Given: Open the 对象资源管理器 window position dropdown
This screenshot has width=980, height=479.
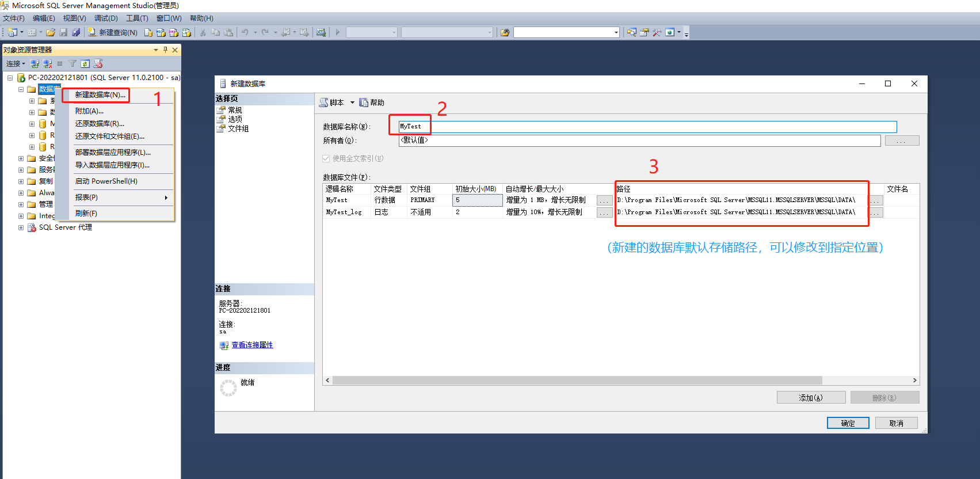Looking at the screenshot, I should (155, 50).
